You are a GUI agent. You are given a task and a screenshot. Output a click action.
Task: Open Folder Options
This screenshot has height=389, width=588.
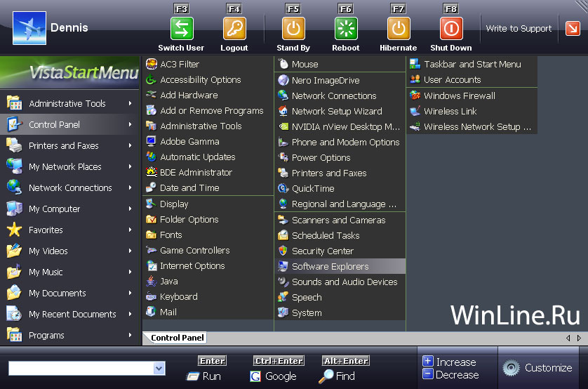(208, 220)
